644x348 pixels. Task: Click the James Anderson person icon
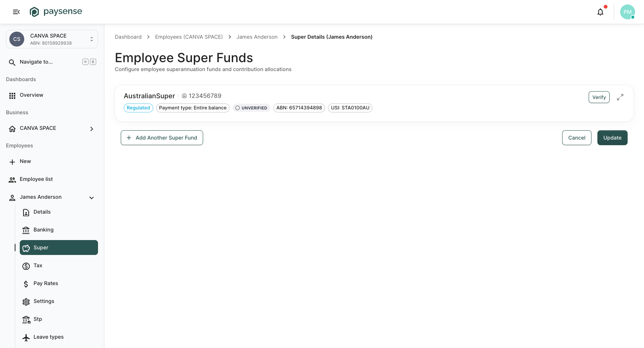pos(12,198)
